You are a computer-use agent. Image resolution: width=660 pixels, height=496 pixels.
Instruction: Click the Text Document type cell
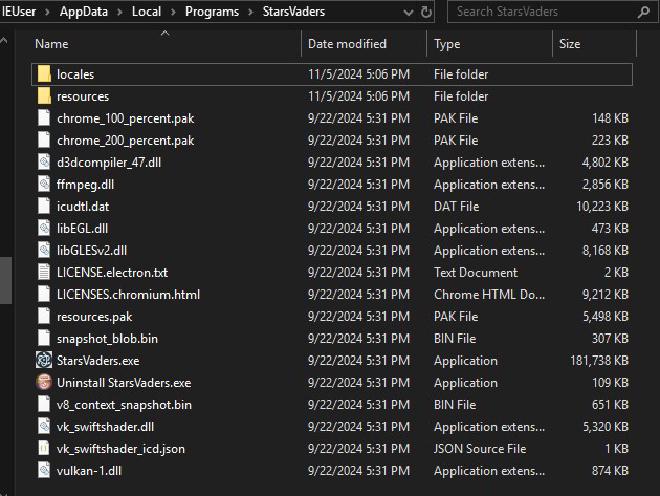pos(476,272)
